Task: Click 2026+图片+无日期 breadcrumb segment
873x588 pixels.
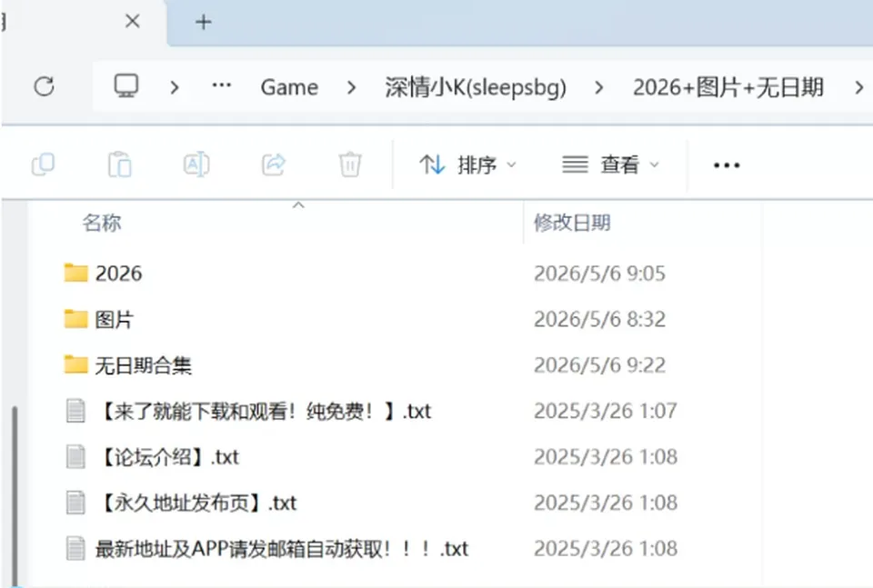Action: [728, 87]
